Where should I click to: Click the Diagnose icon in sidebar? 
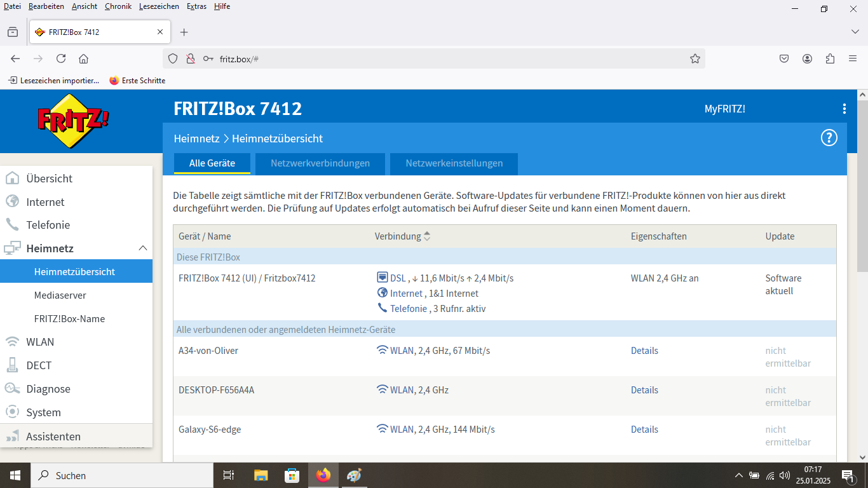(12, 388)
